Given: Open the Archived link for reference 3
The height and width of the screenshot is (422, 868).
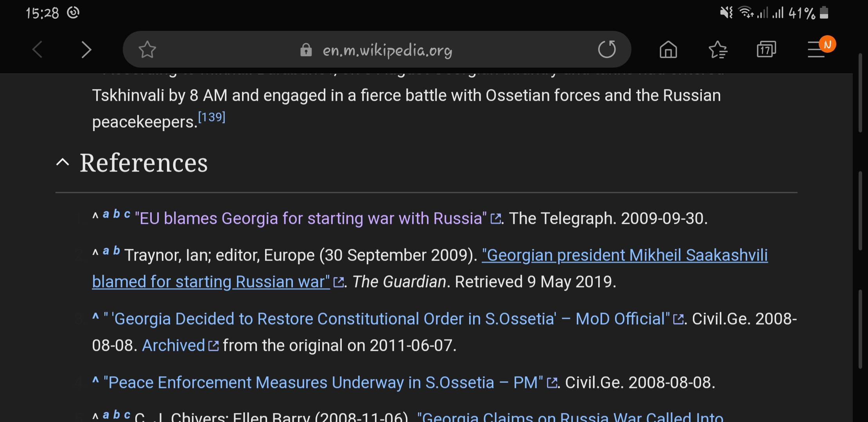Looking at the screenshot, I should click(x=173, y=345).
